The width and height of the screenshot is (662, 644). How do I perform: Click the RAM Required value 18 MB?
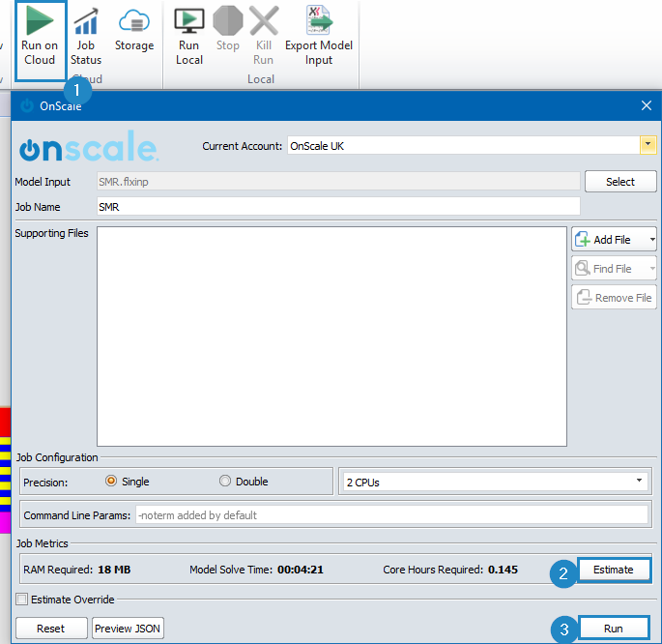(114, 570)
